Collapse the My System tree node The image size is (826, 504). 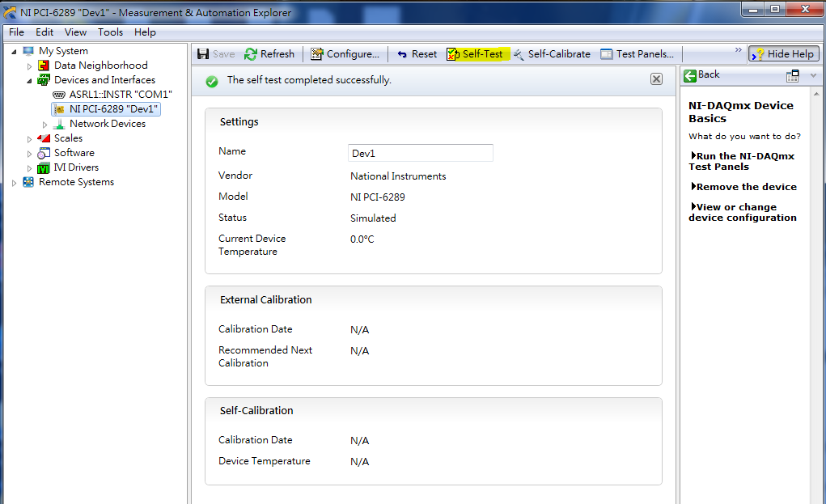pyautogui.click(x=15, y=52)
